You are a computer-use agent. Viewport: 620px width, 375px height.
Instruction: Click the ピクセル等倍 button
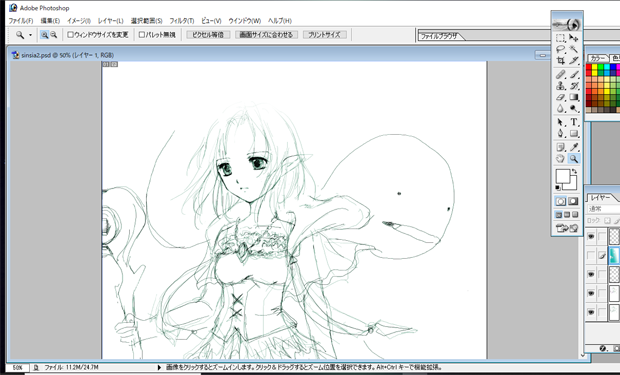click(208, 35)
